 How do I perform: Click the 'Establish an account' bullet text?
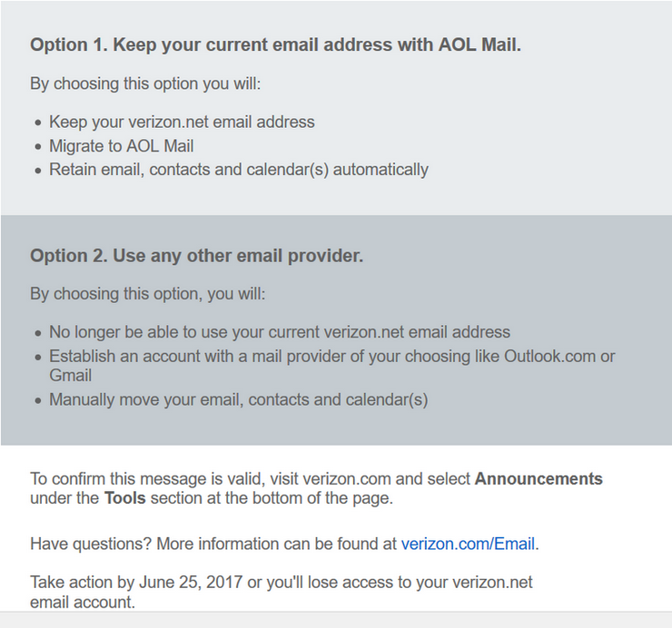[331, 356]
